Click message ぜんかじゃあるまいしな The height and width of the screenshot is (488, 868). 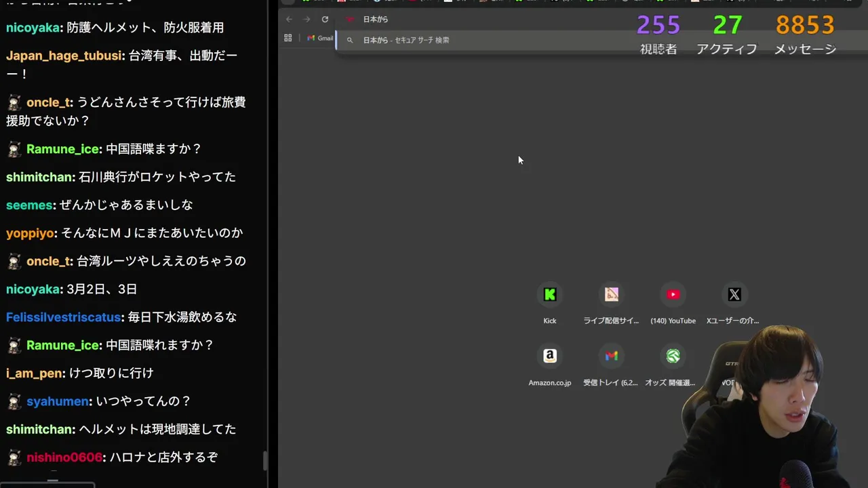tap(126, 205)
